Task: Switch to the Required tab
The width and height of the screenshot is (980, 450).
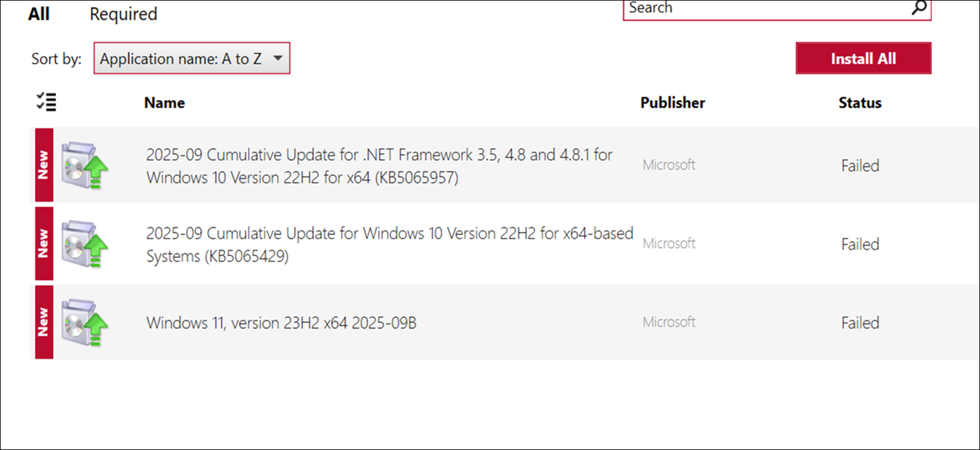Action: click(124, 14)
